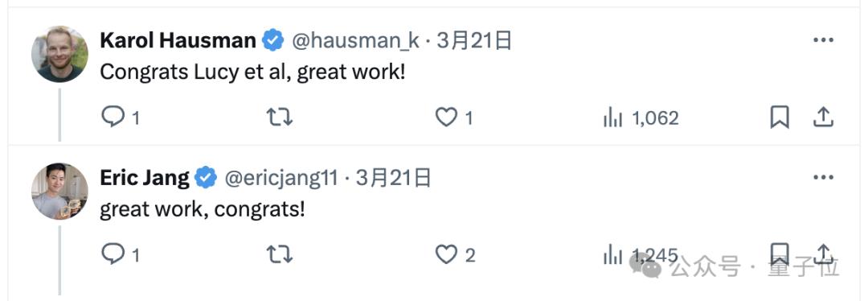Open the @ericjang11 handle link
Viewport: 868px width, 301px height.
(280, 178)
